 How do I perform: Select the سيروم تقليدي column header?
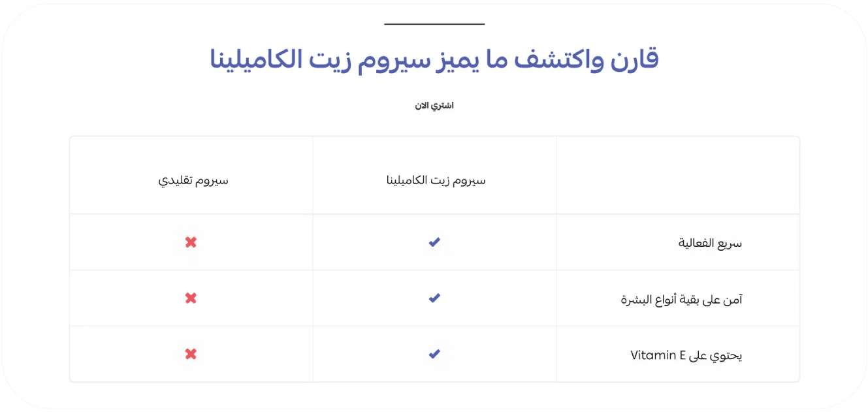pyautogui.click(x=193, y=180)
